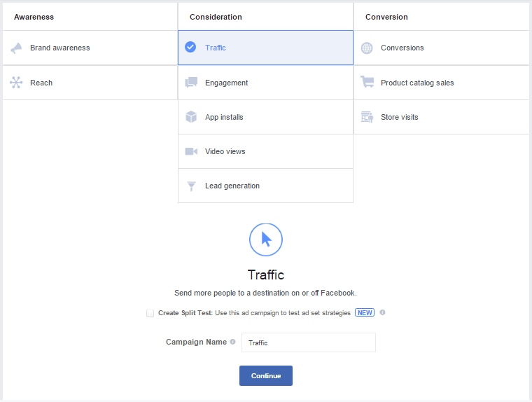Click the Product catalog sales cart icon

click(x=367, y=82)
